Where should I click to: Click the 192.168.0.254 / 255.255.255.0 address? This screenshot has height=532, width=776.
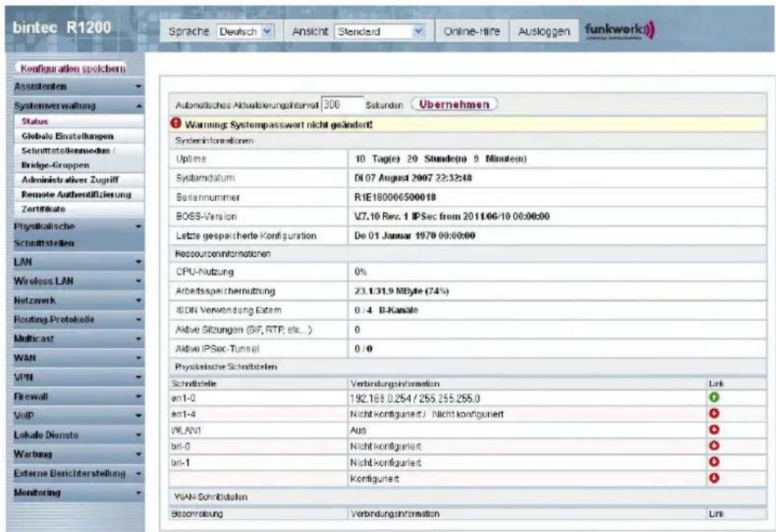point(415,399)
